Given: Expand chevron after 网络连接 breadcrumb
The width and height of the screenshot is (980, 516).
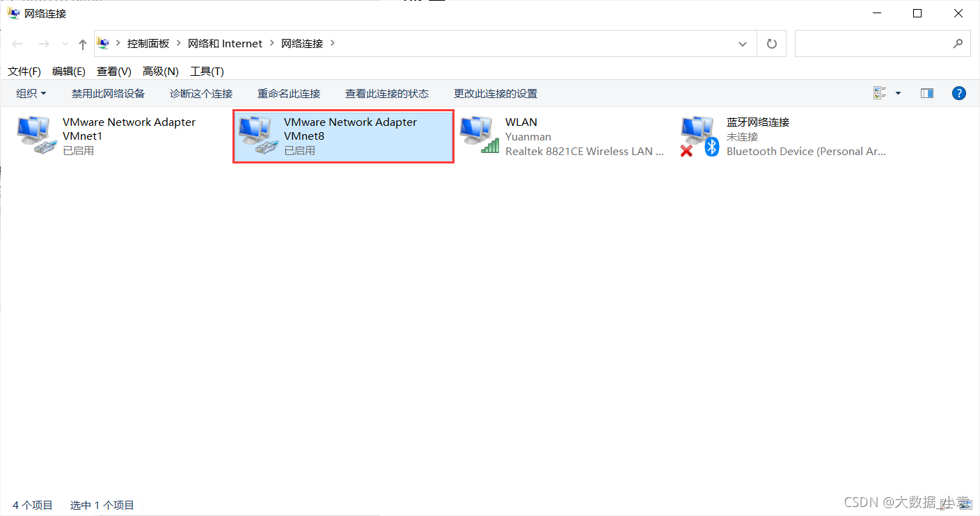Looking at the screenshot, I should (332, 43).
